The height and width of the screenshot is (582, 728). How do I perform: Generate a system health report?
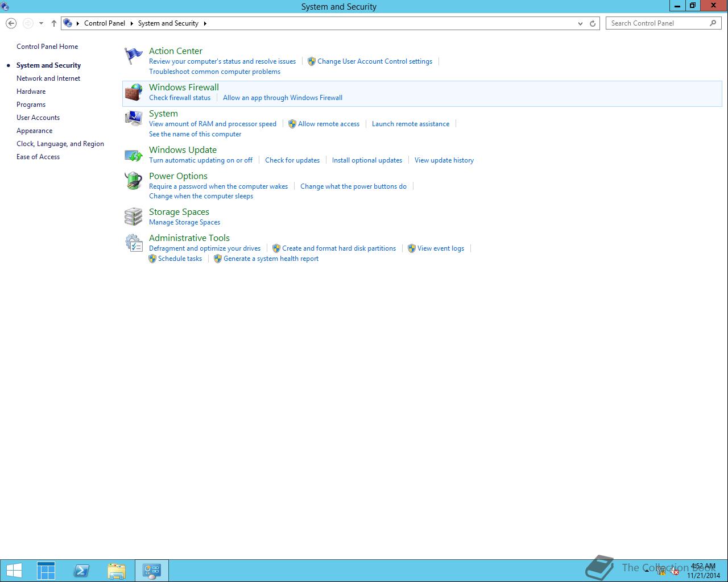(x=271, y=259)
